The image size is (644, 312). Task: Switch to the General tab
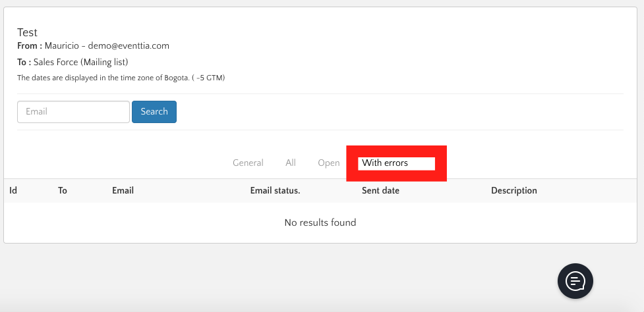click(x=248, y=163)
